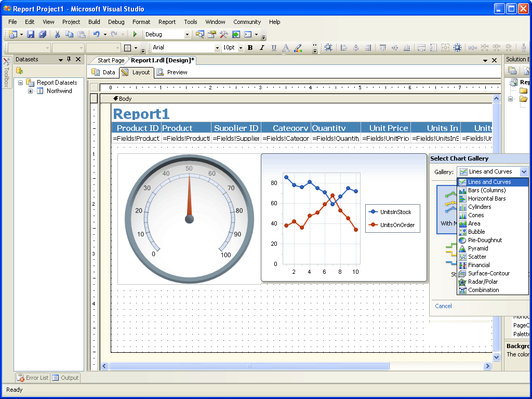Select the gauge report item
The height and width of the screenshot is (399, 532).
(x=189, y=219)
